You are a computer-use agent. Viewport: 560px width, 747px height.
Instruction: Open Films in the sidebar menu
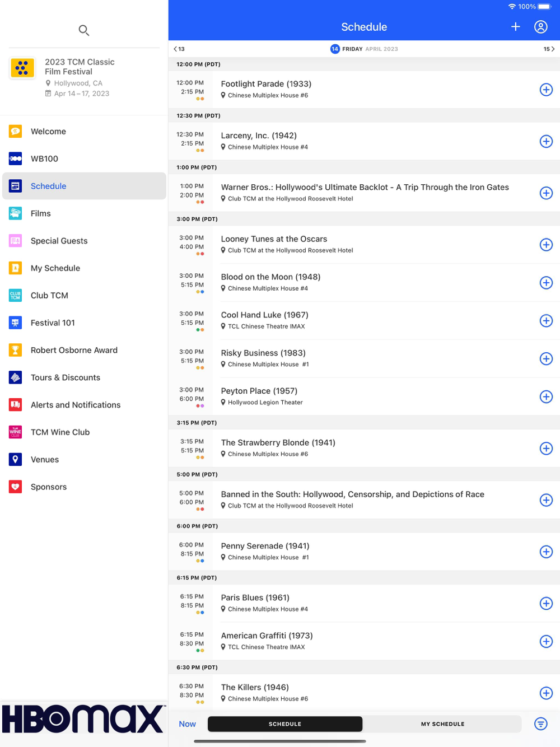(84, 213)
